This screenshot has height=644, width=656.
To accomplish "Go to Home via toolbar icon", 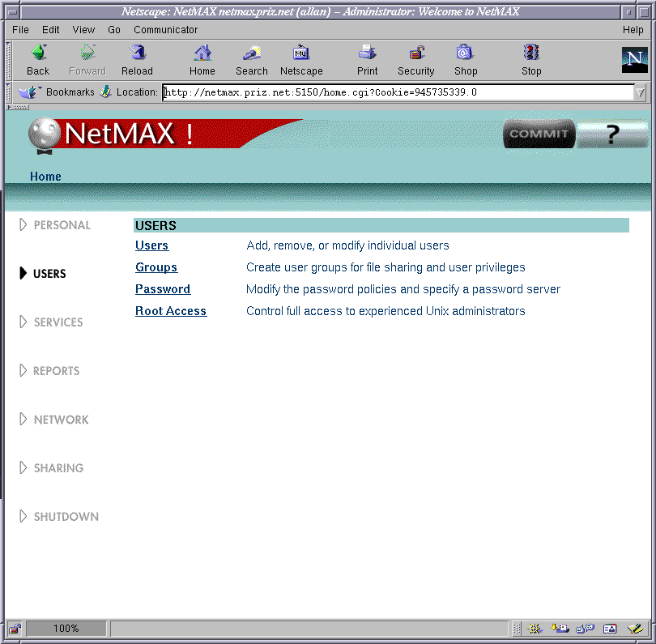I will pyautogui.click(x=202, y=60).
